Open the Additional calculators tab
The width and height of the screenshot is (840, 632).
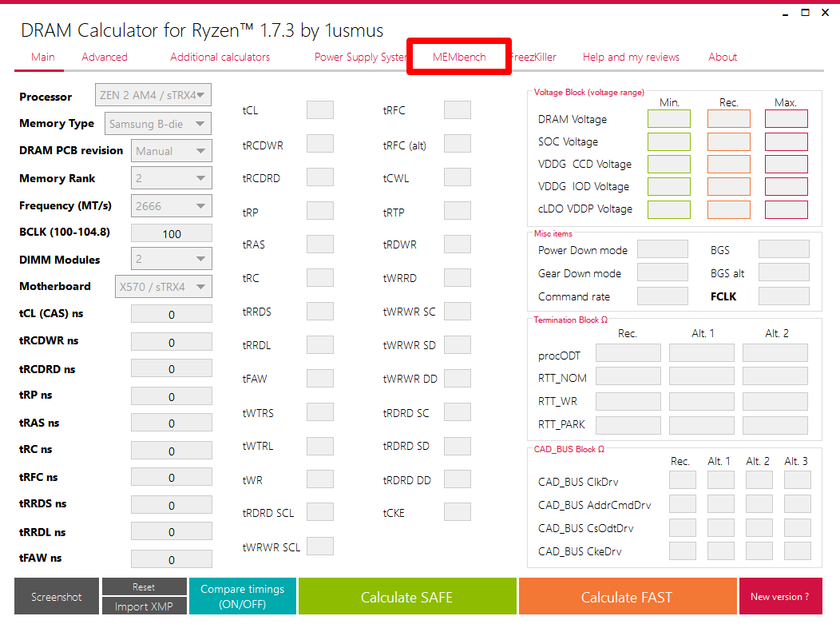220,57
